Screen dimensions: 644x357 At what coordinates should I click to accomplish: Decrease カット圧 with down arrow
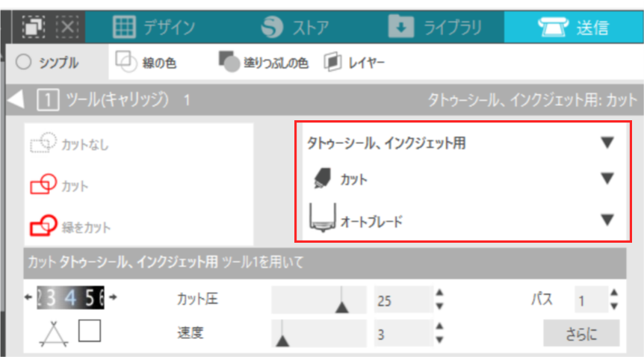coord(439,306)
